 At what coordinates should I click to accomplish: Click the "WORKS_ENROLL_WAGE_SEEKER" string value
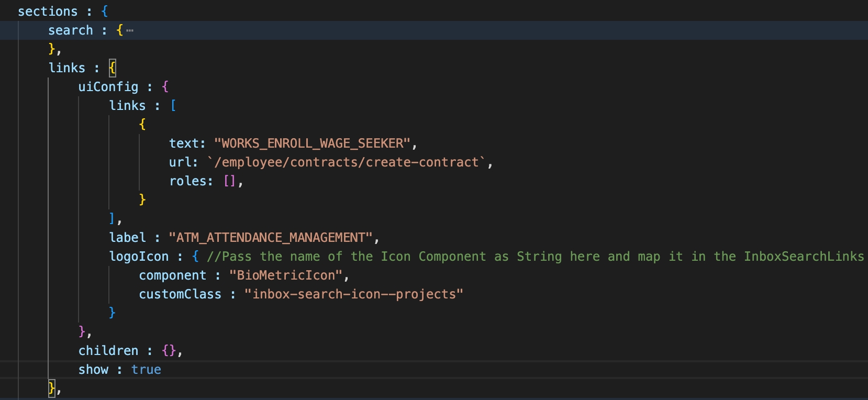pyautogui.click(x=312, y=143)
